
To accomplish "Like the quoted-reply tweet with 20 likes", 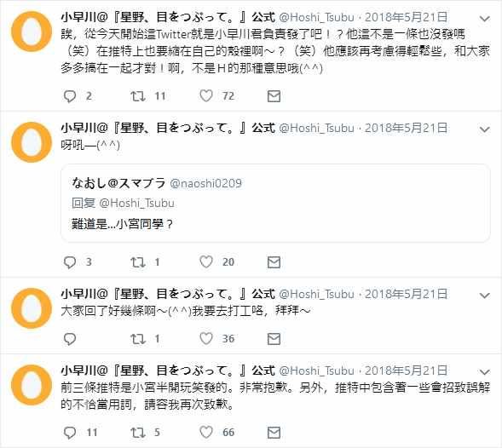I will coord(206,261).
